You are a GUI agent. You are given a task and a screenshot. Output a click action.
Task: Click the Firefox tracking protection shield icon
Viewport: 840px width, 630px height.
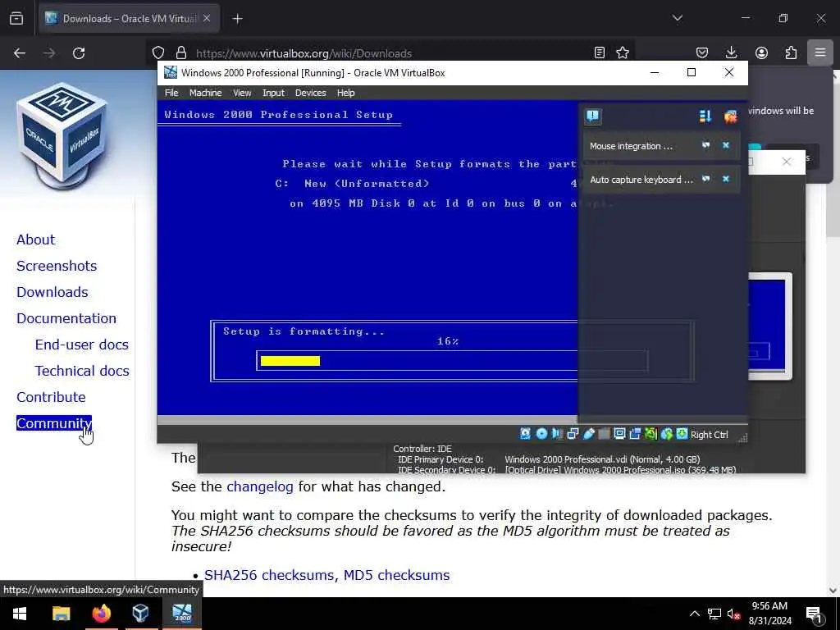158,52
